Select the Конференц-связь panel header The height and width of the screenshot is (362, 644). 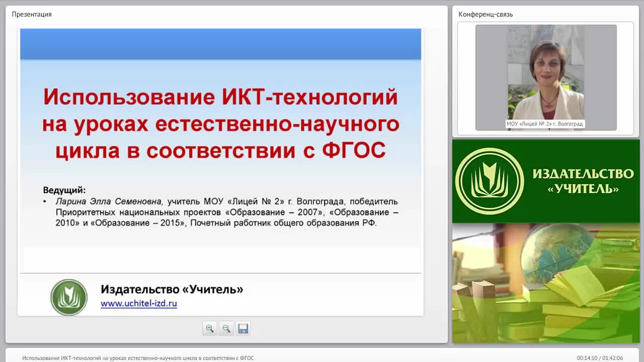pyautogui.click(x=486, y=14)
